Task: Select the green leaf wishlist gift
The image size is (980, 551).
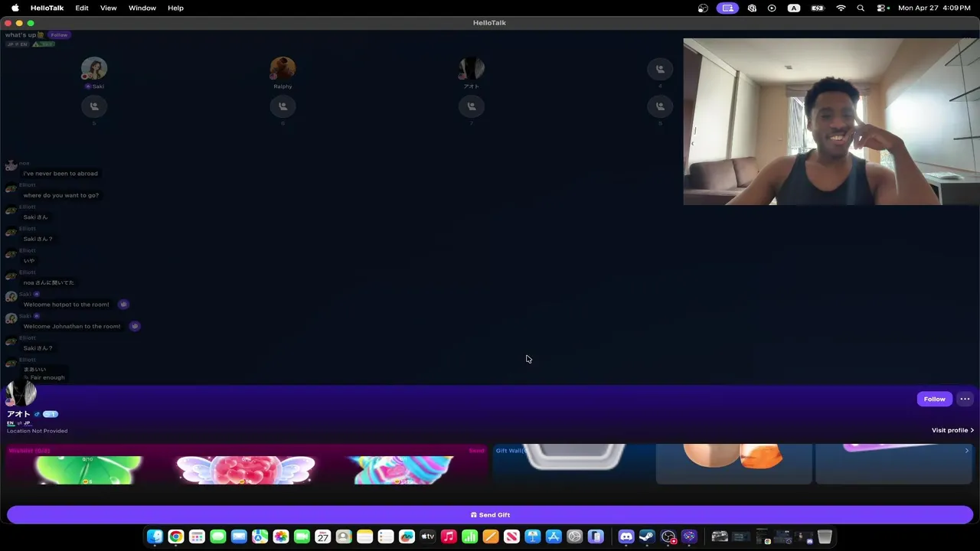Action: tap(88, 470)
